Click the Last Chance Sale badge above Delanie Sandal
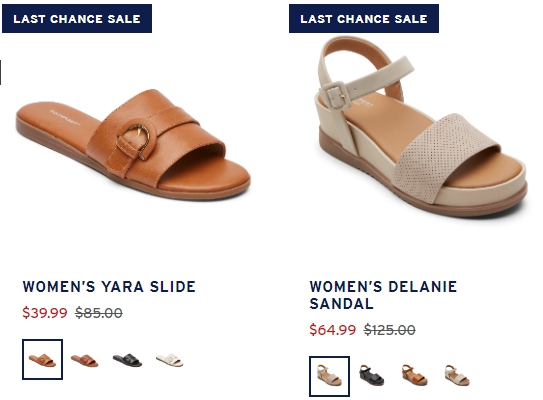Image resolution: width=543 pixels, height=400 pixels. [x=364, y=19]
